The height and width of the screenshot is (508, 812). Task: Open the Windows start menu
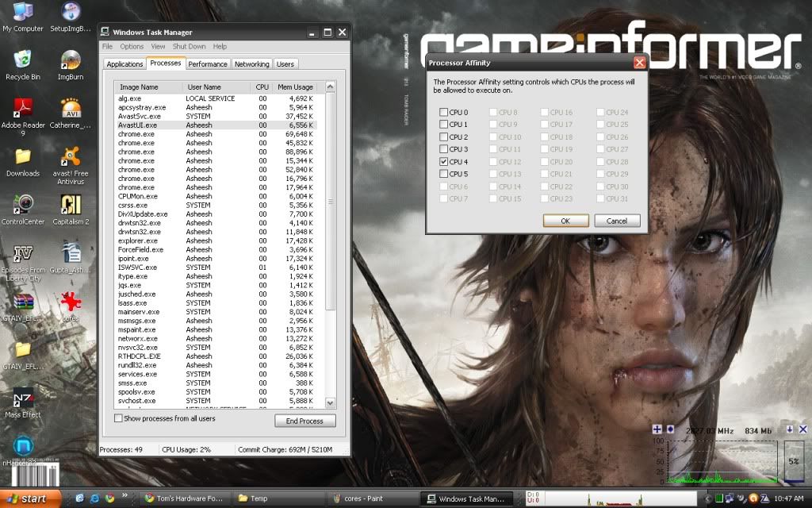click(30, 498)
